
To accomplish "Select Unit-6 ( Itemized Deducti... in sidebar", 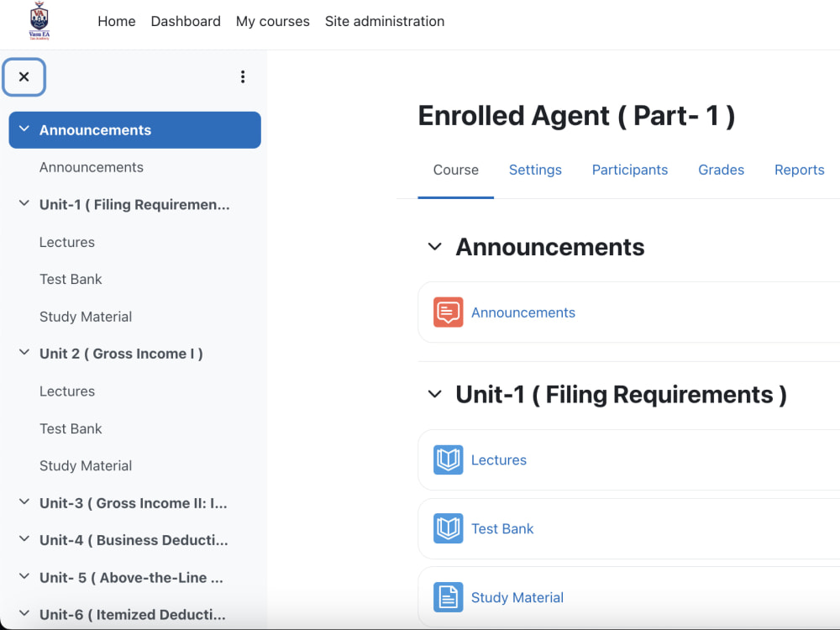I will (133, 615).
